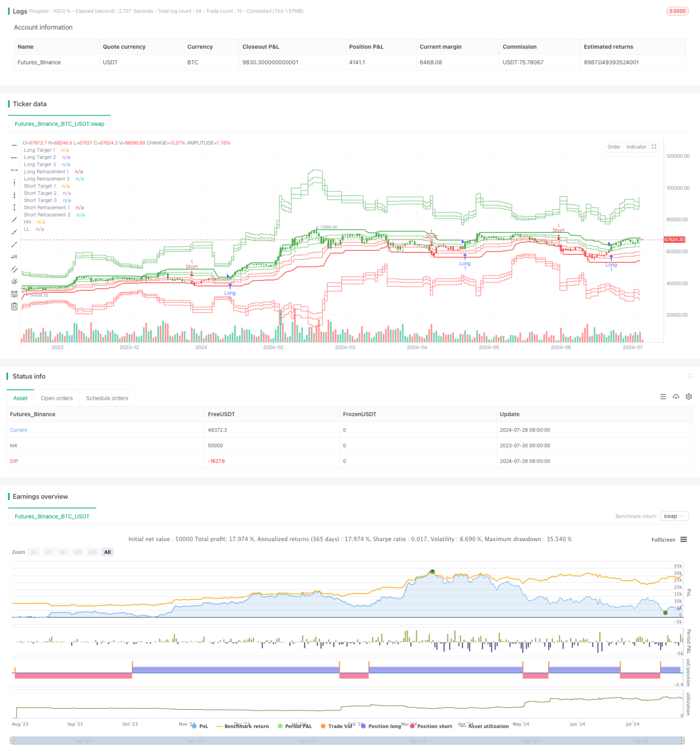The image size is (700, 756).
Task: Select the trash icon to delete drawings
Action: 15,306
